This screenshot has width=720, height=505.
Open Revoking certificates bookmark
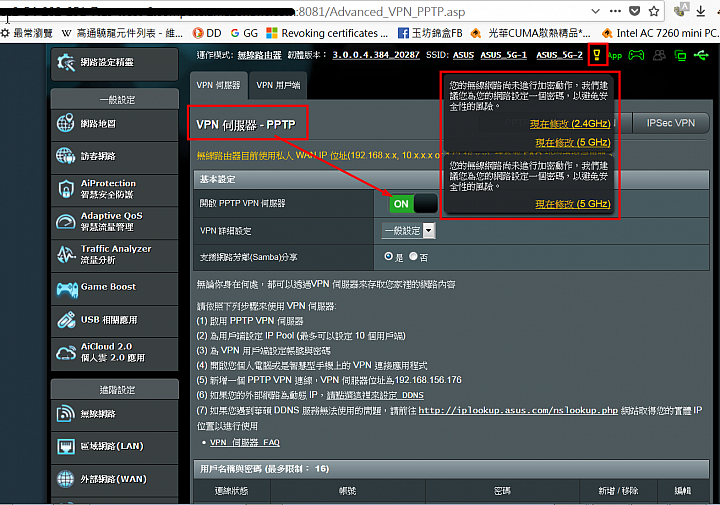coord(327,33)
